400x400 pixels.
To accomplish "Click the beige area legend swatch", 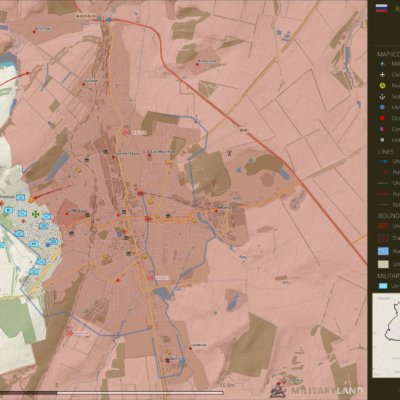I will pos(383,264).
